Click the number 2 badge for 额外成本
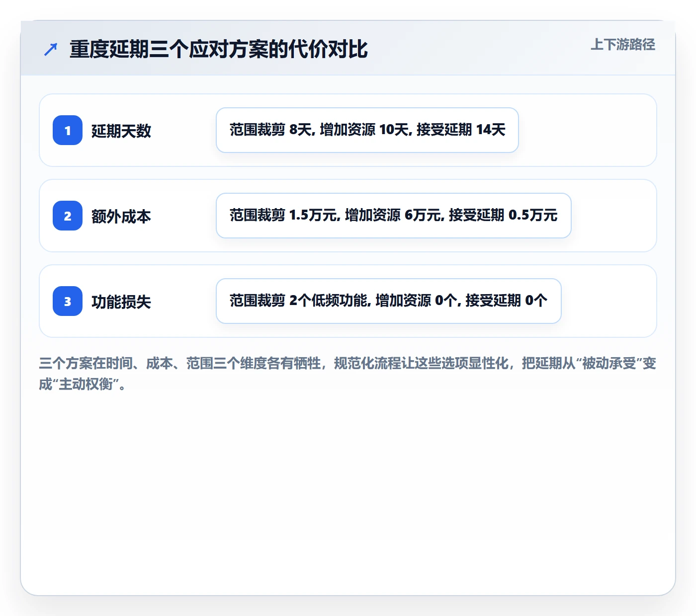The image size is (696, 616). click(x=68, y=216)
